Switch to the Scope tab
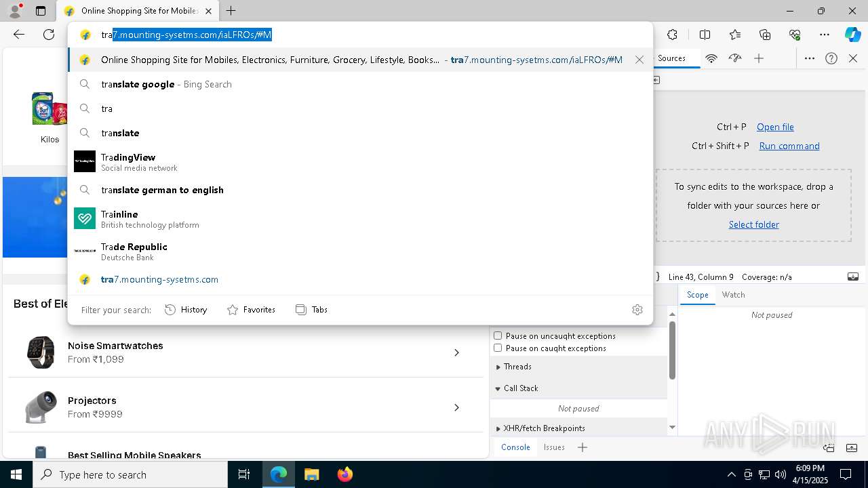 697,295
